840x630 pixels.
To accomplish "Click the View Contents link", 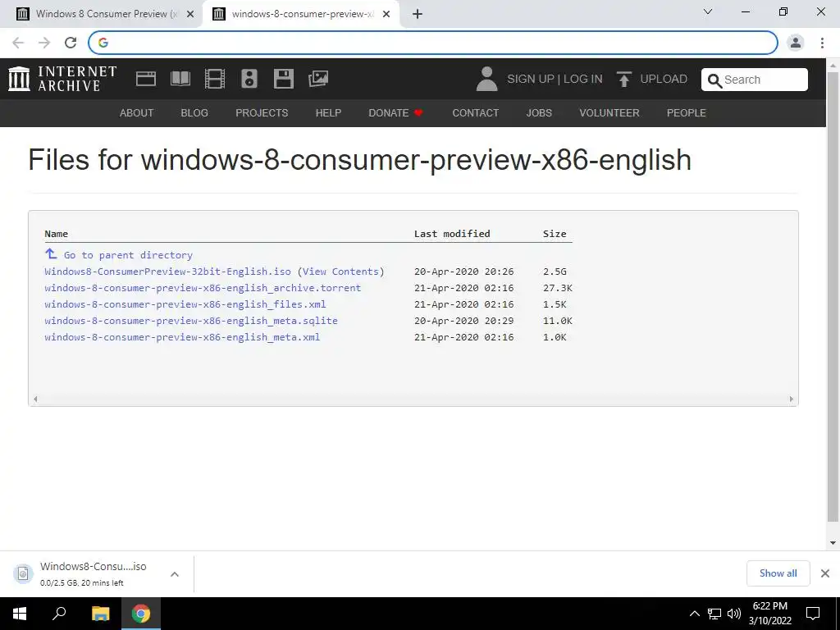I will [x=340, y=272].
